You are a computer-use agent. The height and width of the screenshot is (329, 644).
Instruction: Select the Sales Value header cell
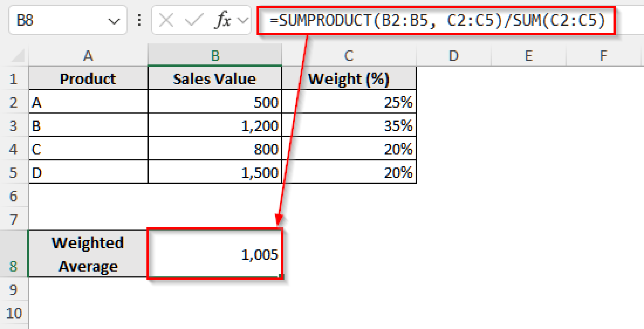click(215, 79)
